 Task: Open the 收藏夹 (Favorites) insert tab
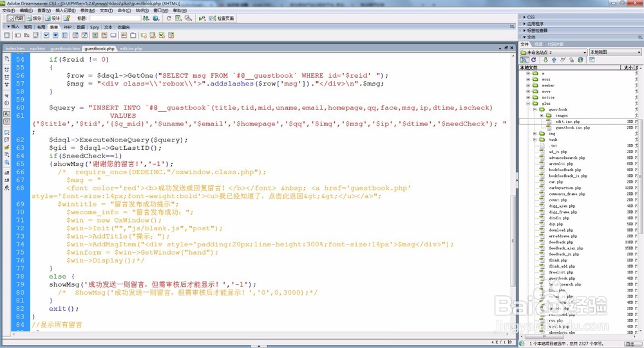(x=124, y=27)
